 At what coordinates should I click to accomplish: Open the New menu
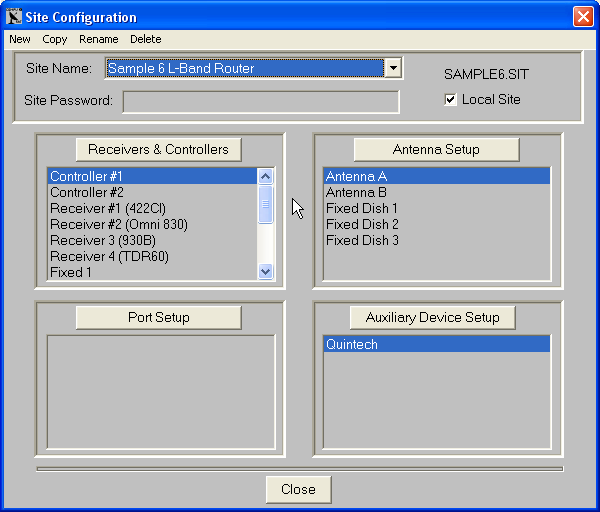[x=20, y=39]
